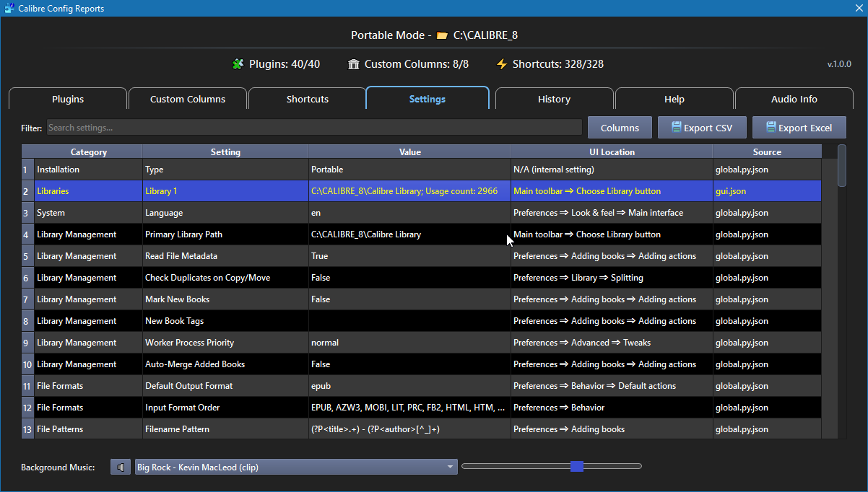
Task: Mute background music with speaker button
Action: click(x=121, y=467)
